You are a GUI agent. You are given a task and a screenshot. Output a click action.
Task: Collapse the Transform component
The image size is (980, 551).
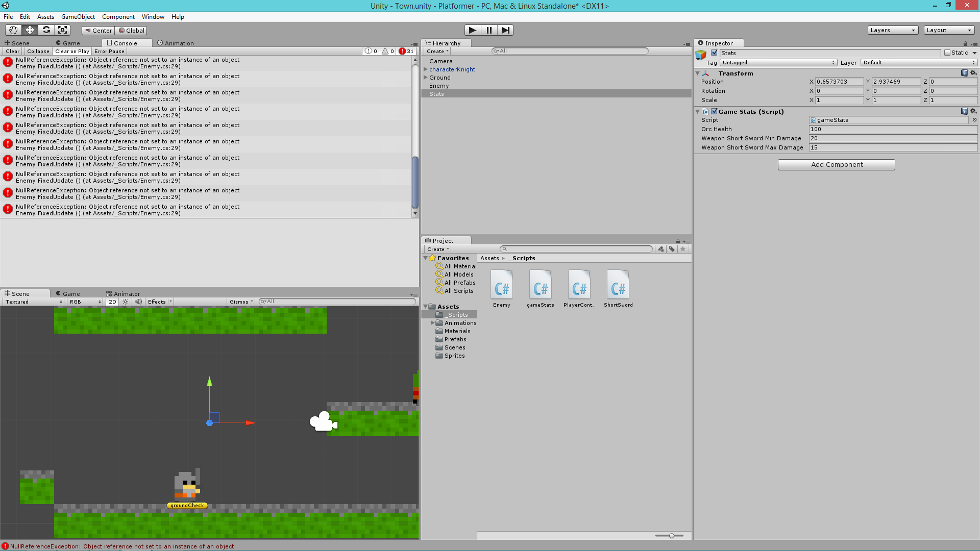click(697, 73)
